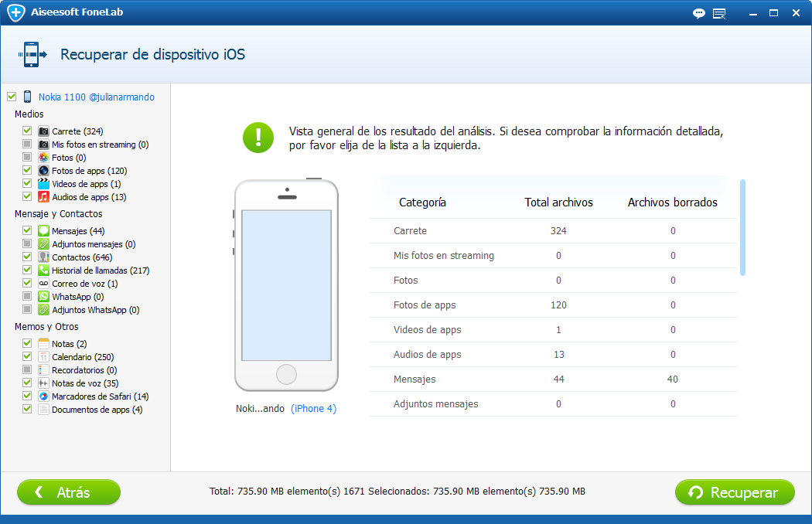Viewport: 812px width, 524px height.
Task: Click the Nokia 1100 @julianarmando link
Action: [x=97, y=97]
